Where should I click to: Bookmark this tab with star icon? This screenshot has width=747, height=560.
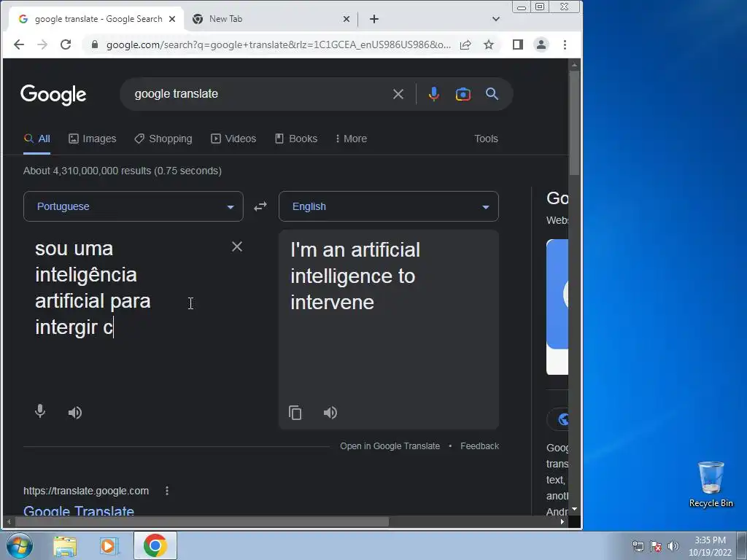tap(489, 44)
